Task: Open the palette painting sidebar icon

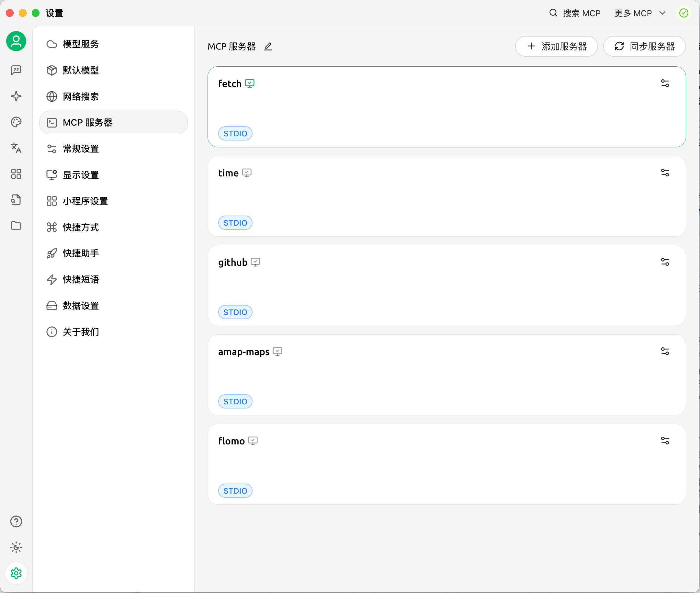Action: coord(16,122)
